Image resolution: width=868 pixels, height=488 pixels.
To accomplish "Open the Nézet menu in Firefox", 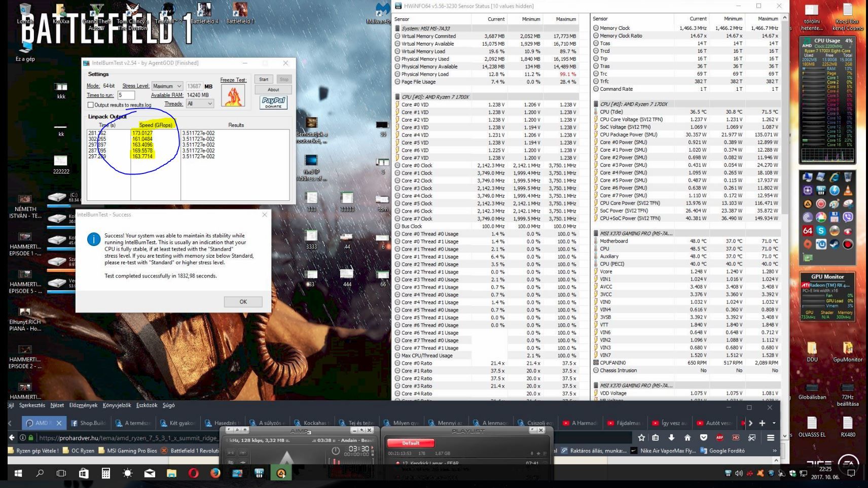I will 57,405.
